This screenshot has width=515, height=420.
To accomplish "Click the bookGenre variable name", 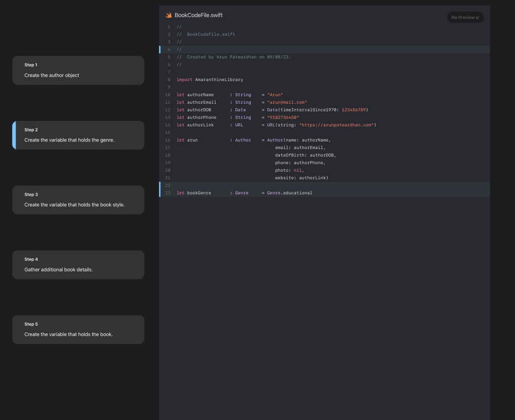I will [x=199, y=193].
